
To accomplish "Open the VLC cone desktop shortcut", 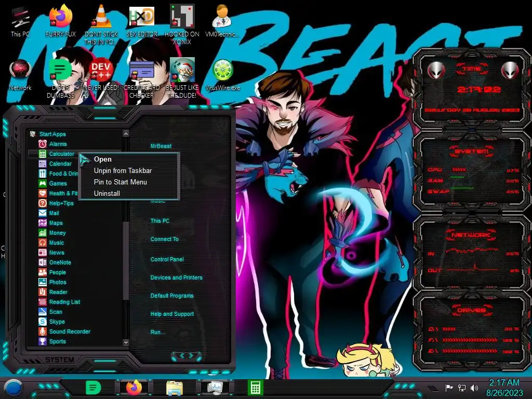I will click(x=101, y=24).
